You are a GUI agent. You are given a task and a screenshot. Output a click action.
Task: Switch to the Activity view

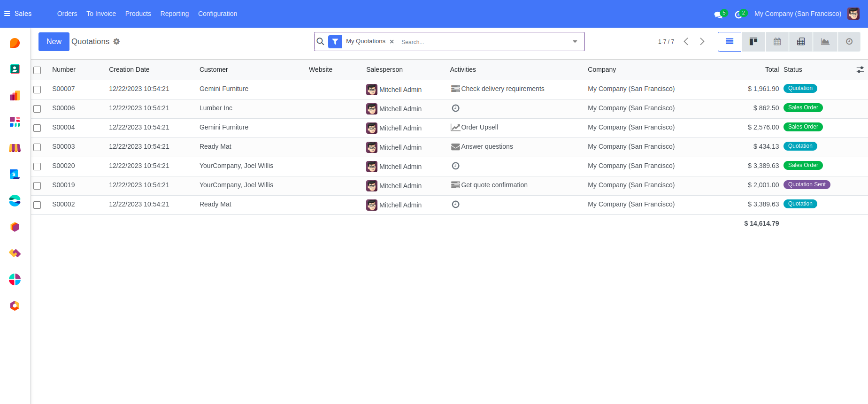click(849, 42)
